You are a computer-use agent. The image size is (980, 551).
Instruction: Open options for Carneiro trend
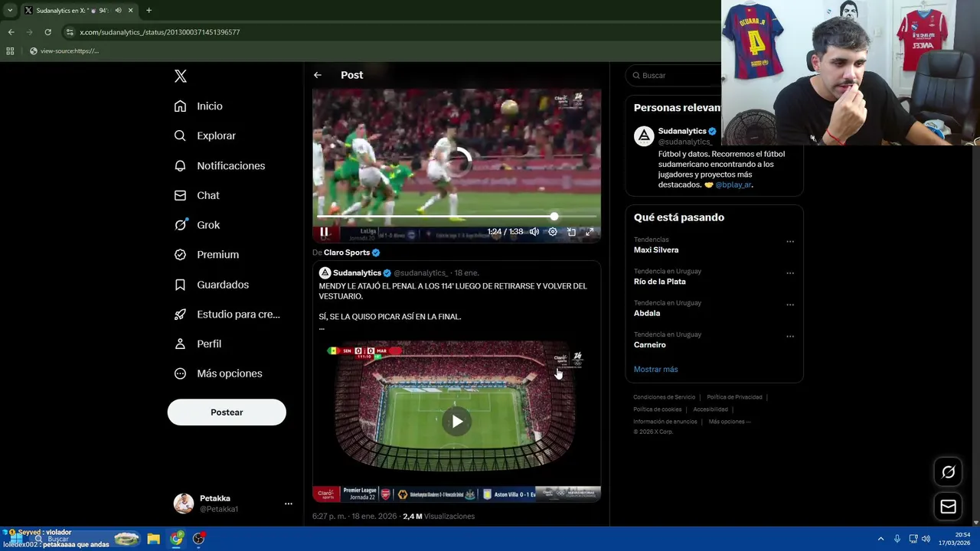click(790, 336)
